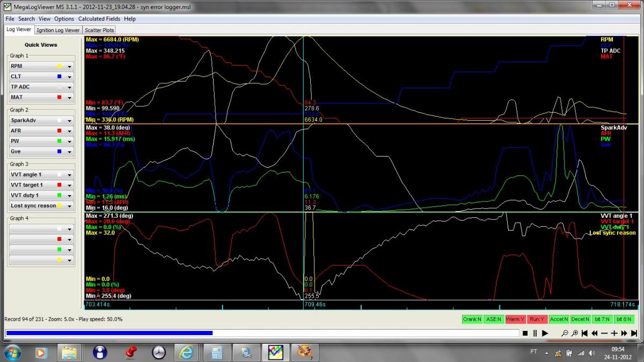This screenshot has height=362, width=644.
Task: Click the rewind double-arrow icon
Action: point(595,333)
